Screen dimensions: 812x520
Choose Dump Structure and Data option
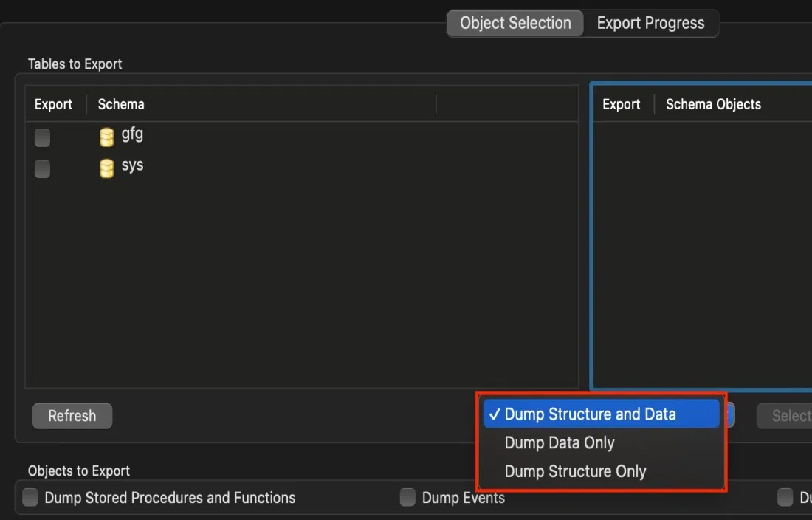pos(590,414)
